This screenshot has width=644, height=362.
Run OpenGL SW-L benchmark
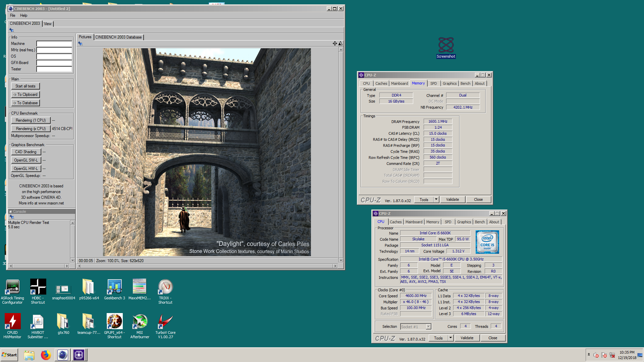pyautogui.click(x=26, y=160)
